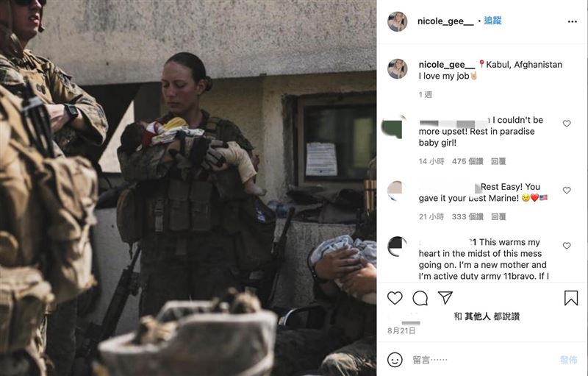588x376 pixels.
Task: Open emoji picker smiley icon
Action: (395, 360)
